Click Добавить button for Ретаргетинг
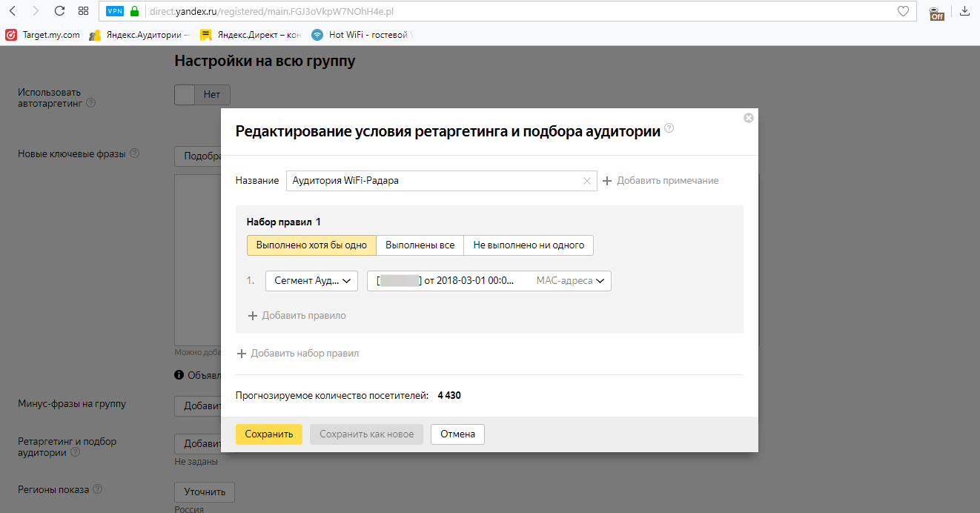This screenshot has height=513, width=980. (x=198, y=443)
